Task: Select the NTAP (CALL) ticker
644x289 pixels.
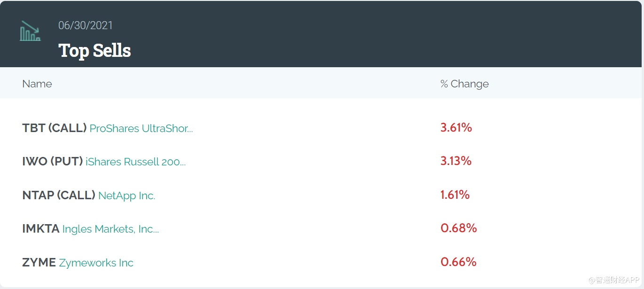Action: [x=59, y=195]
